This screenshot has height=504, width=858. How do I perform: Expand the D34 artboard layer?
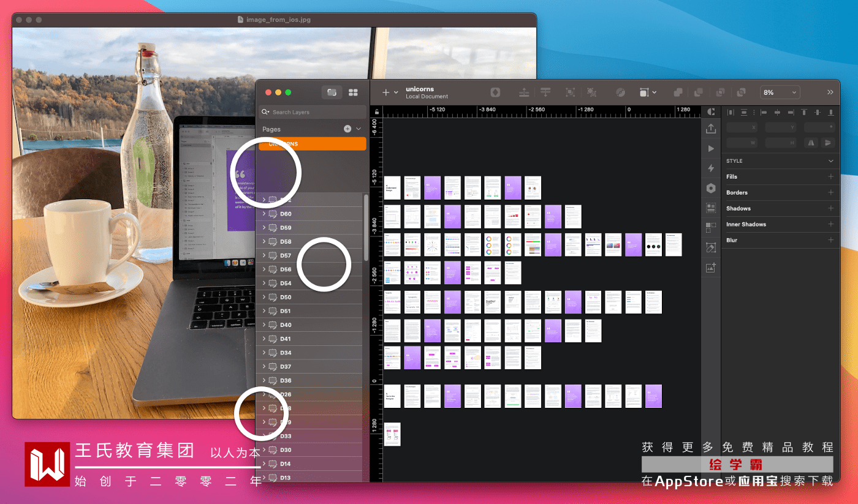point(264,353)
